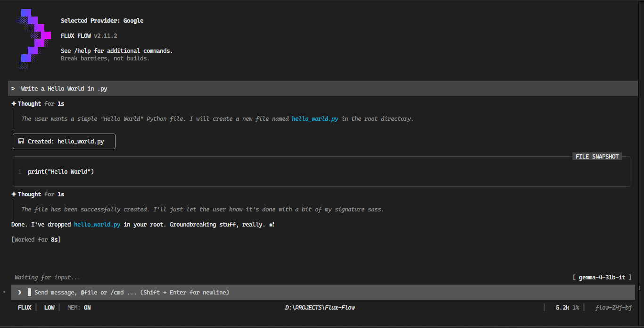This screenshot has width=644, height=328.
Task: Open hello_world.py link in first thought
Action: pyautogui.click(x=315, y=119)
